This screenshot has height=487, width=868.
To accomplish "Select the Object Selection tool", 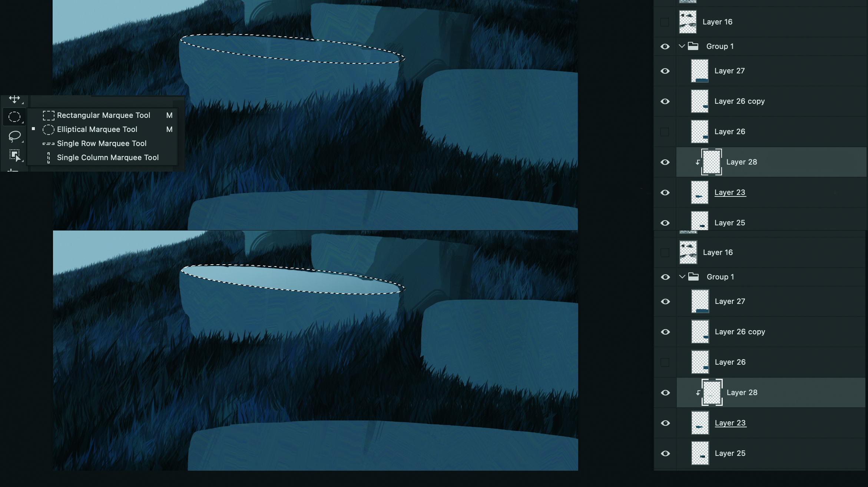I will coord(14,155).
